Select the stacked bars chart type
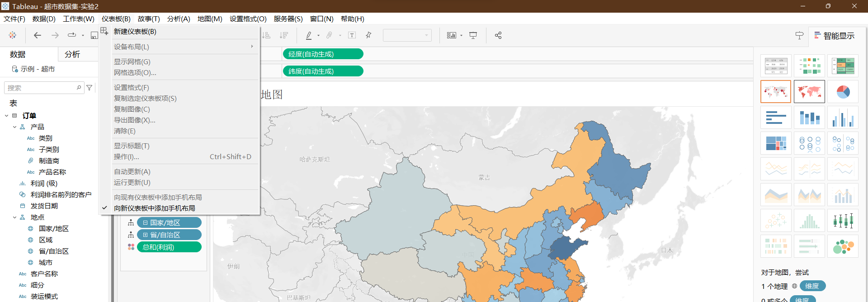This screenshot has height=302, width=868. tap(809, 118)
